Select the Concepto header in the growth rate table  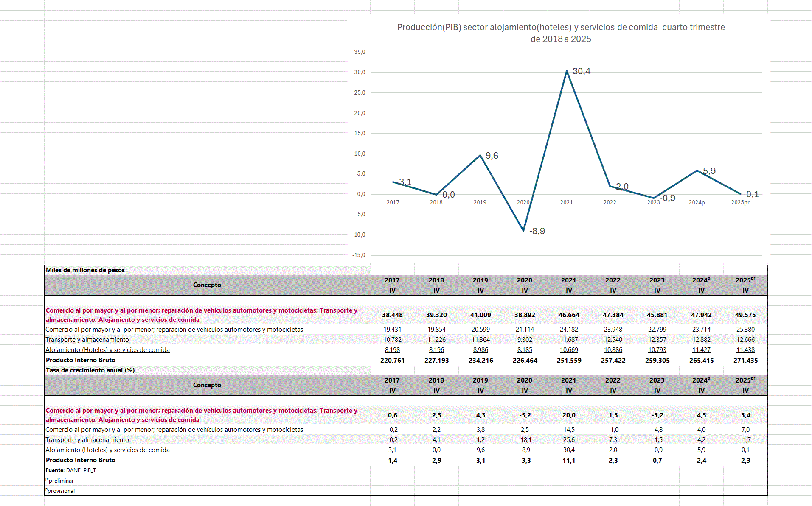pyautogui.click(x=207, y=385)
